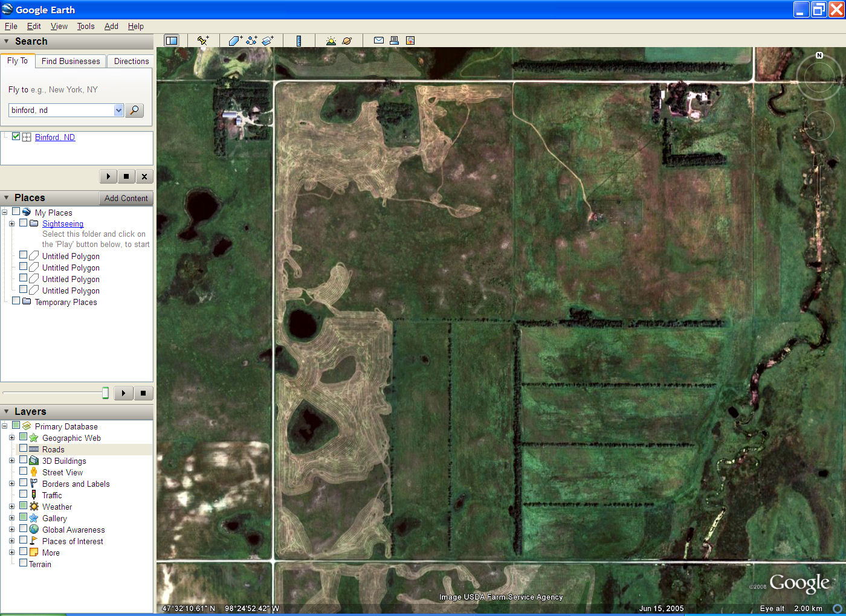The height and width of the screenshot is (616, 846).
Task: Click the Places of Interest flag icon
Action: [34, 541]
